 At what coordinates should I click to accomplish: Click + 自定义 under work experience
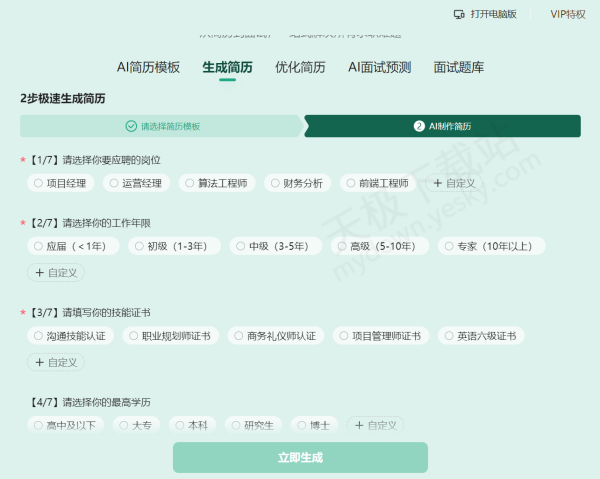point(56,272)
